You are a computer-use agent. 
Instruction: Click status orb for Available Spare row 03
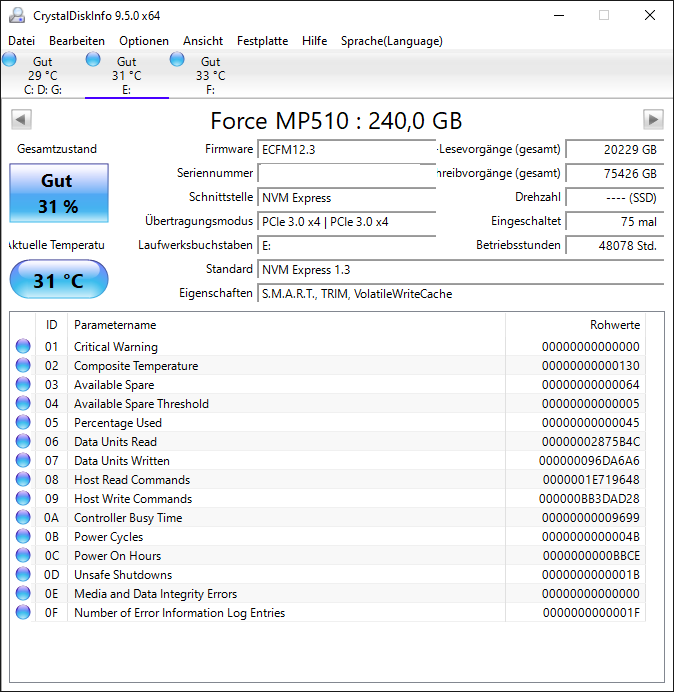(23, 384)
